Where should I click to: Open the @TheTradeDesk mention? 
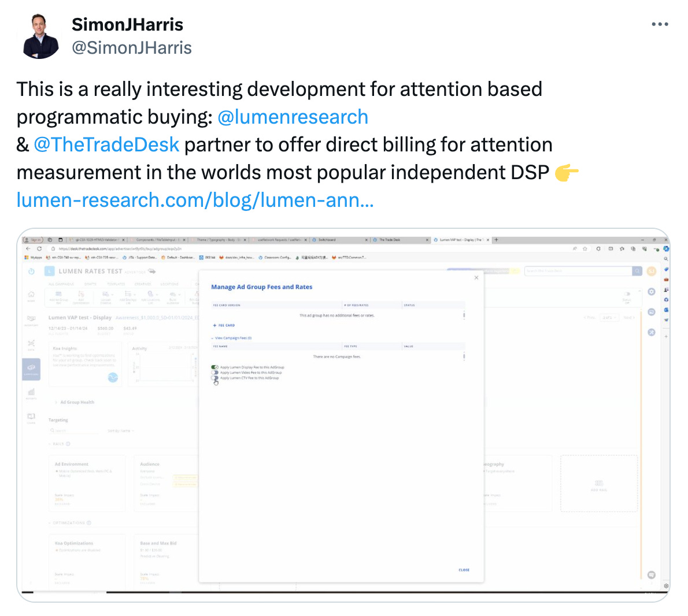tap(106, 144)
